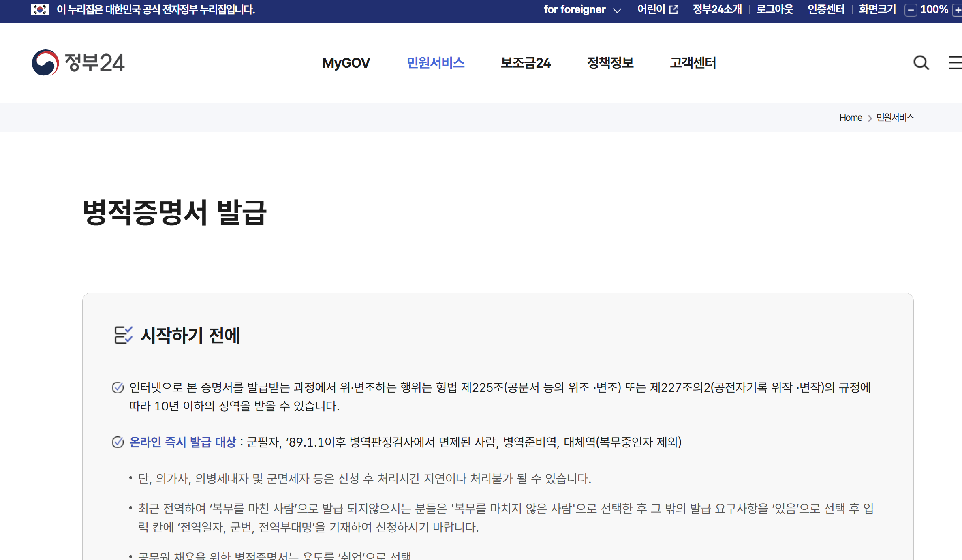Click Home in the breadcrumb
Viewport: 962px width, 560px height.
click(x=851, y=118)
